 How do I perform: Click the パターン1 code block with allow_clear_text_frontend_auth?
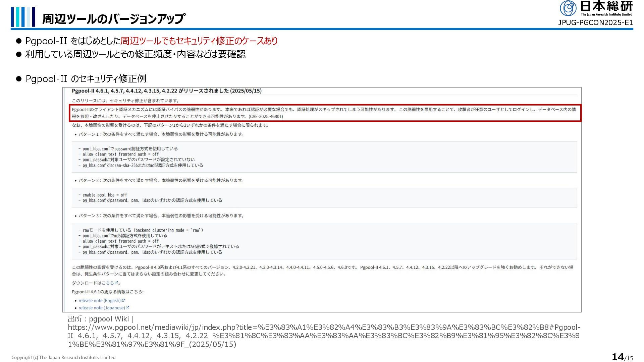pos(324,157)
